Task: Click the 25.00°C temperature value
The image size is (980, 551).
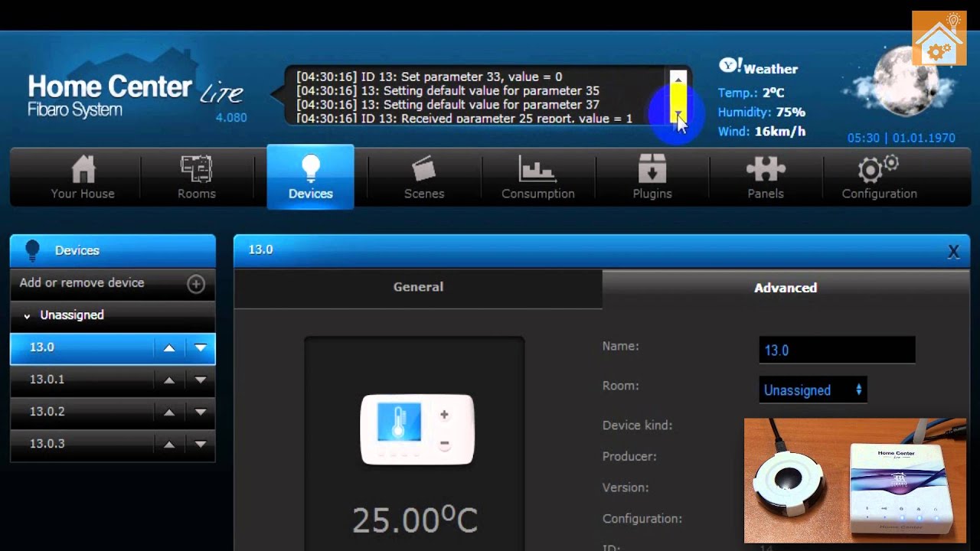Action: coord(415,520)
